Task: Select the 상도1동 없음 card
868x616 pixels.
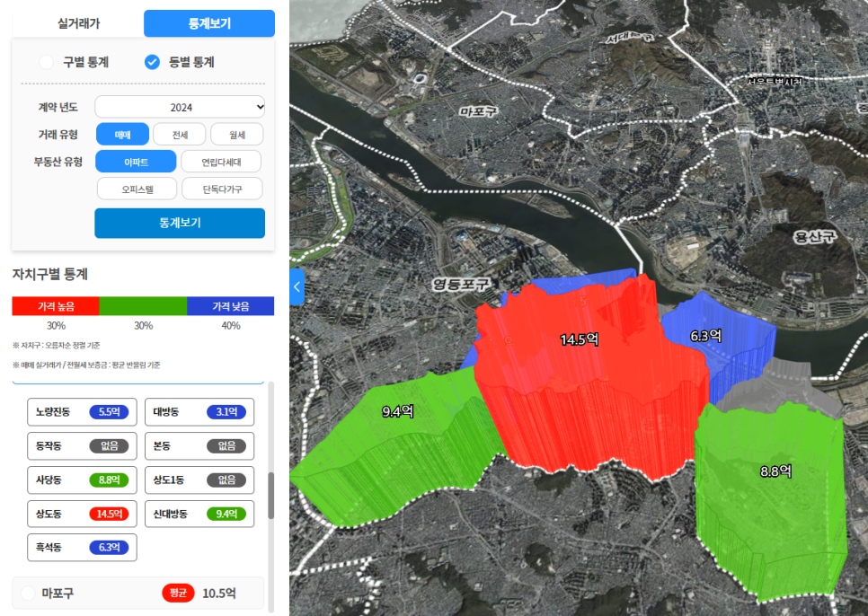Action: click(x=199, y=480)
